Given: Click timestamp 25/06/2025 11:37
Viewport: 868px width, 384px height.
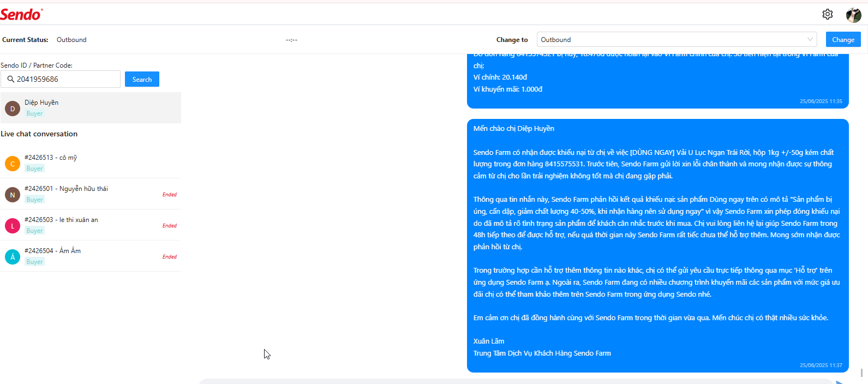Looking at the screenshot, I should [x=821, y=365].
